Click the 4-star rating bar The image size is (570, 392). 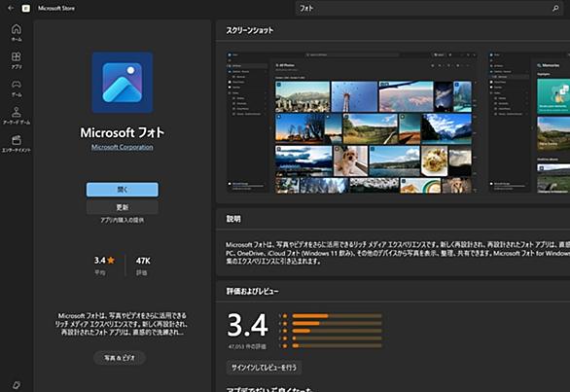click(337, 323)
